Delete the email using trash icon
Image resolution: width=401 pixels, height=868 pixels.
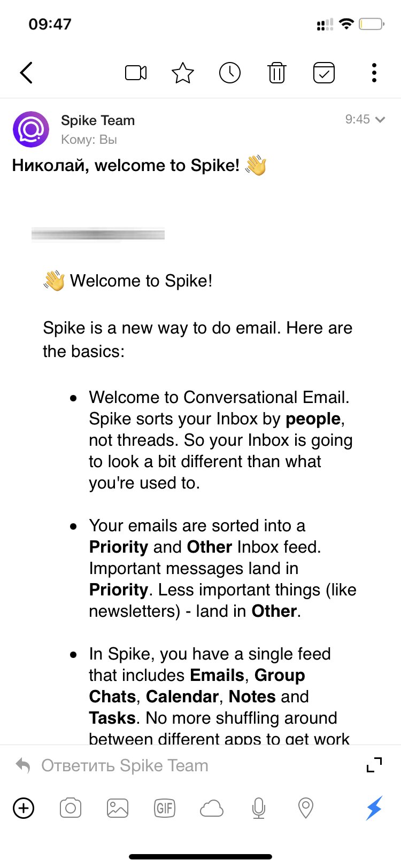click(276, 73)
